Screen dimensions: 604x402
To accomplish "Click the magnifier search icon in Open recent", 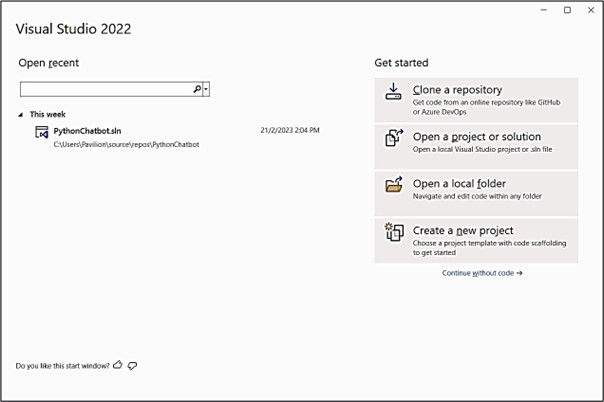I will 197,89.
